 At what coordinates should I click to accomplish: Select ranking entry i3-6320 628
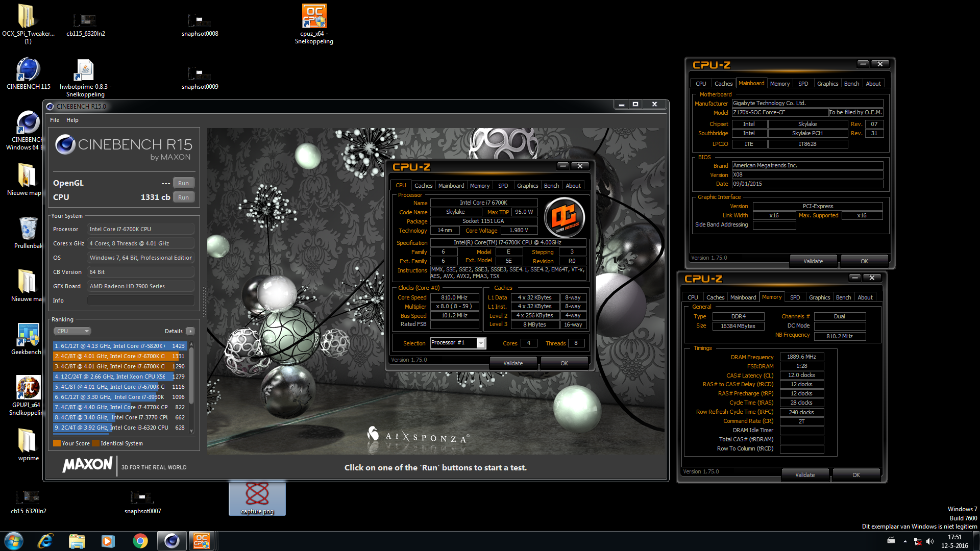(x=120, y=428)
